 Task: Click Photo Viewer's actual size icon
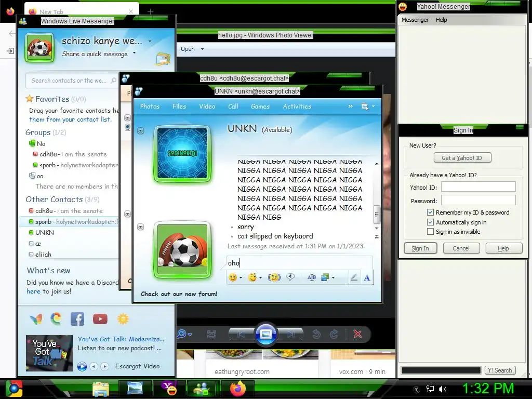(211, 335)
